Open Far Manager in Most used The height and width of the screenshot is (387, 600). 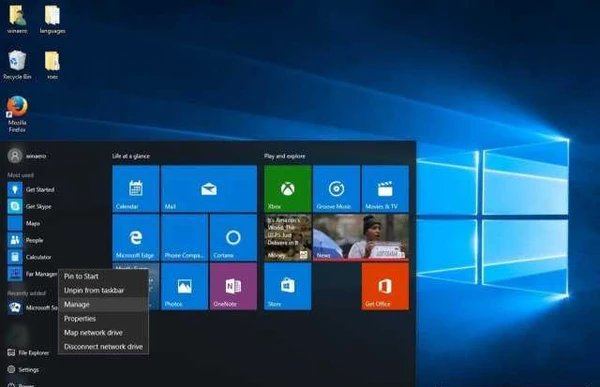click(x=32, y=274)
